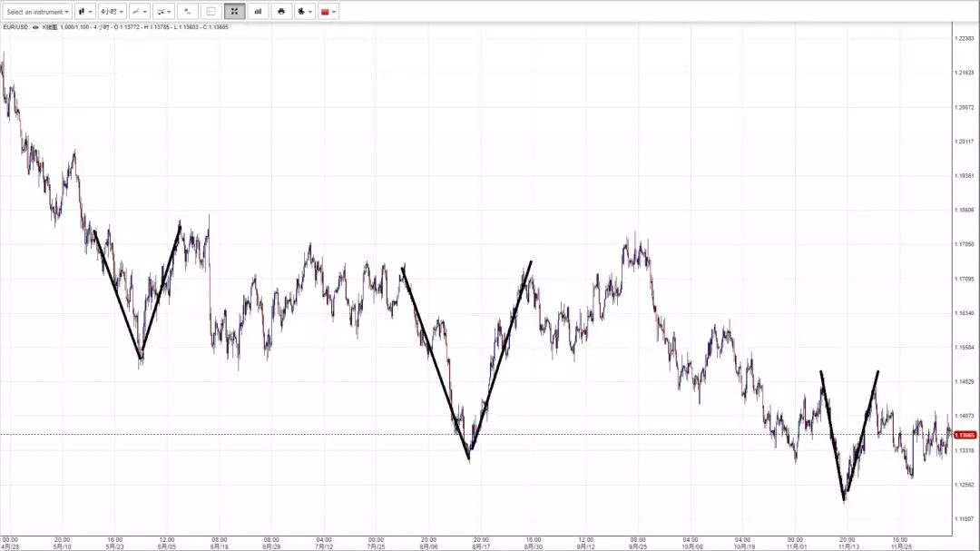Screen dimensions: 980x551
Task: Open the drawing tools dropdown
Action: [163, 12]
